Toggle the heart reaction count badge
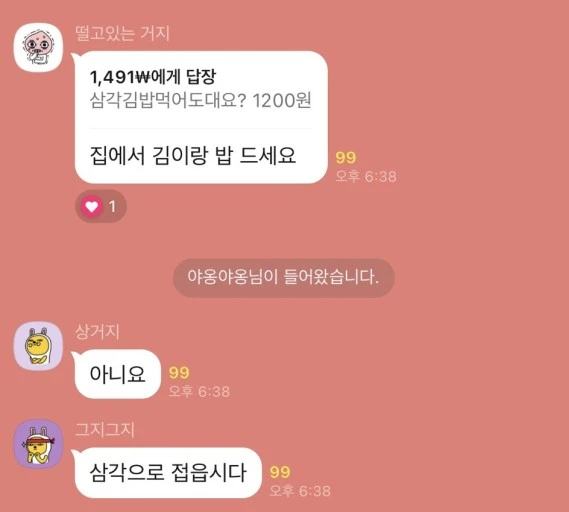Image resolution: width=569 pixels, height=512 pixels. pyautogui.click(x=101, y=206)
